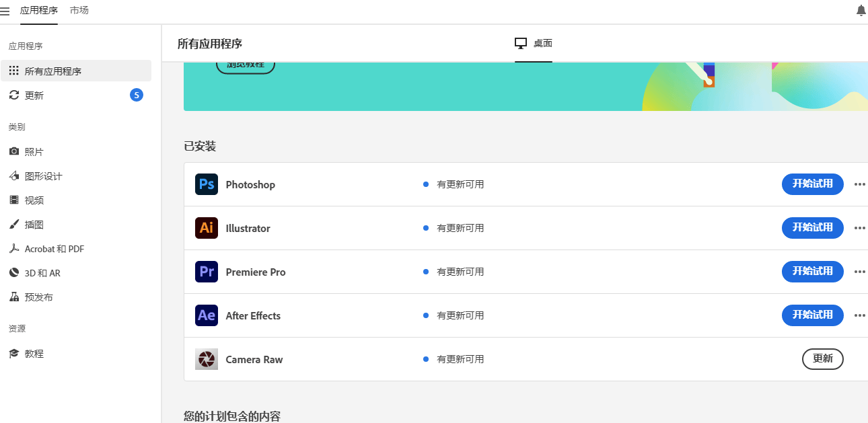Open the notifications bell icon
Viewport: 868px width, 423px height.
coord(861,10)
